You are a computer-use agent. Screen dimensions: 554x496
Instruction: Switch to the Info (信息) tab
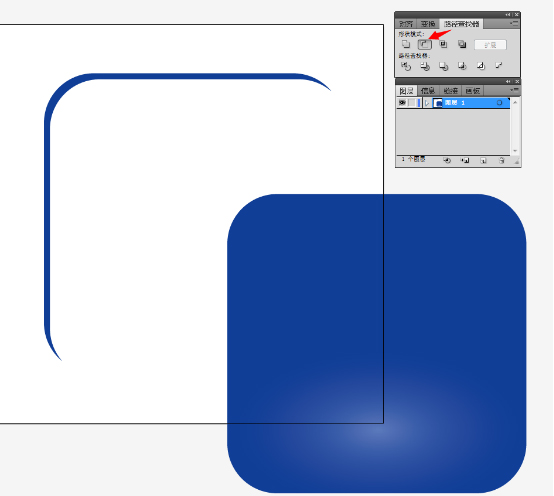coord(428,91)
